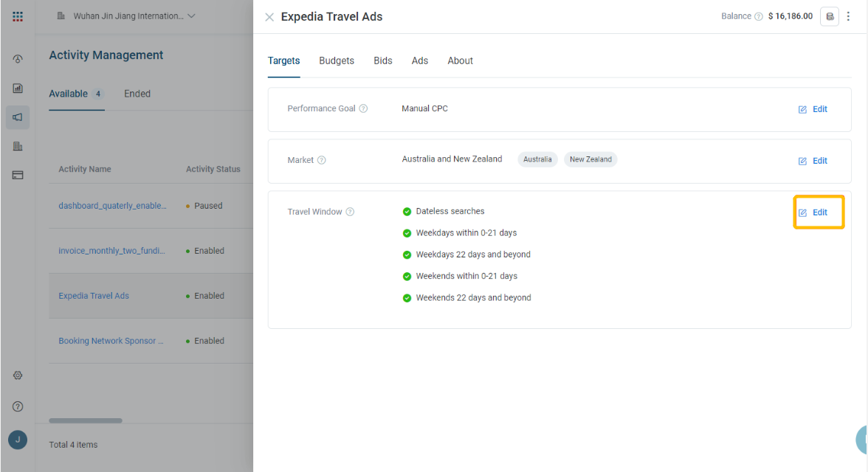This screenshot has height=472, width=868.
Task: Close the Expedia Travel Ads panel
Action: click(269, 17)
